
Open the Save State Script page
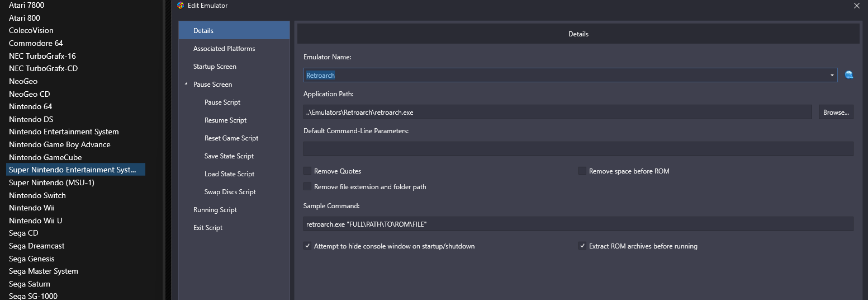pos(229,156)
